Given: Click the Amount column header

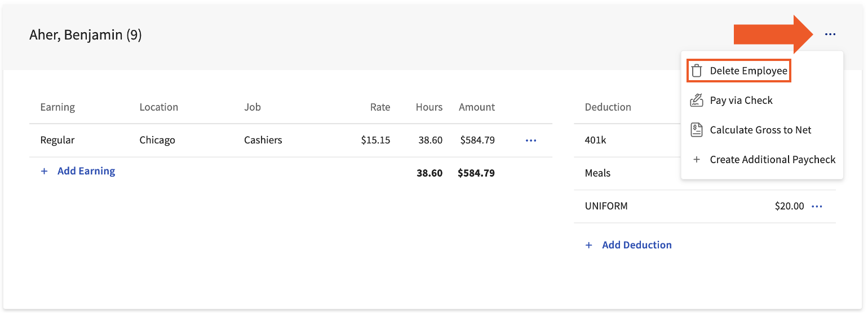Looking at the screenshot, I should pos(477,107).
